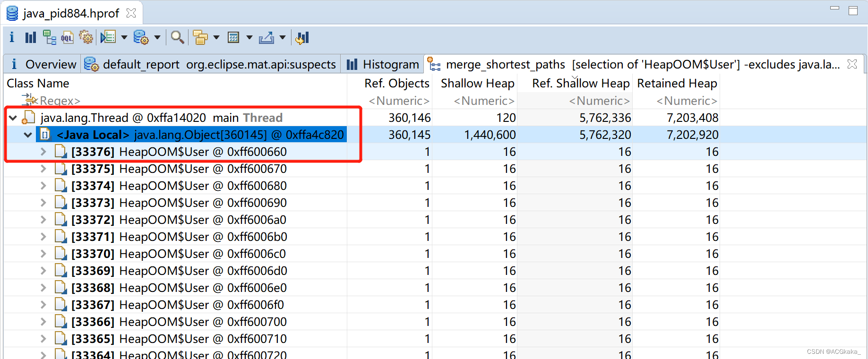Image resolution: width=868 pixels, height=359 pixels.
Task: Click the java_pid884.hprof heap dump file icon
Action: 12,13
